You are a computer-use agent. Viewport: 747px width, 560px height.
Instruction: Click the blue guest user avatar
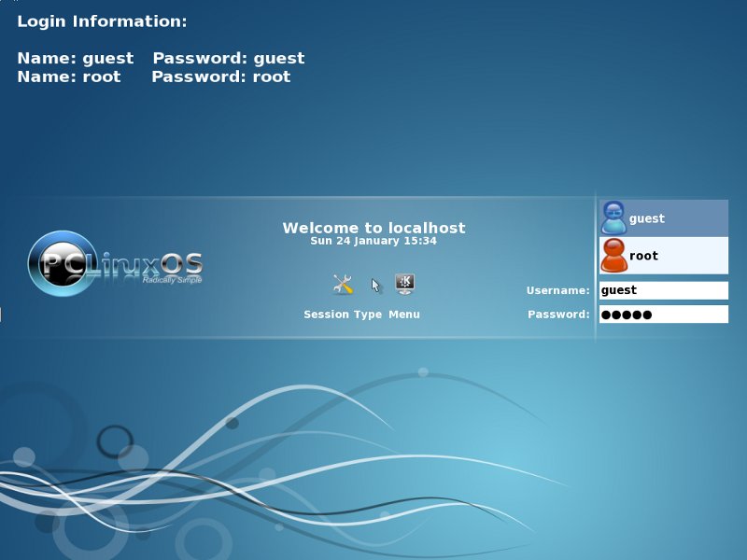[613, 217]
